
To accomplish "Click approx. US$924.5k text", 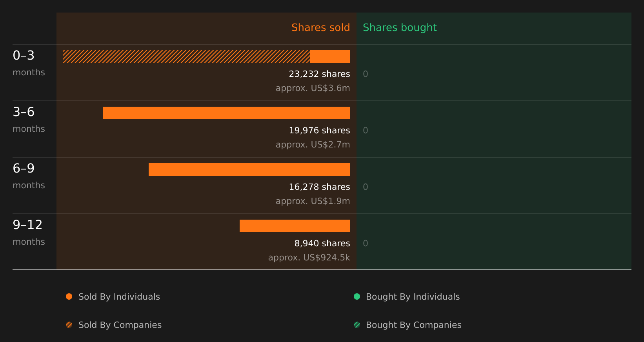I will click(309, 258).
